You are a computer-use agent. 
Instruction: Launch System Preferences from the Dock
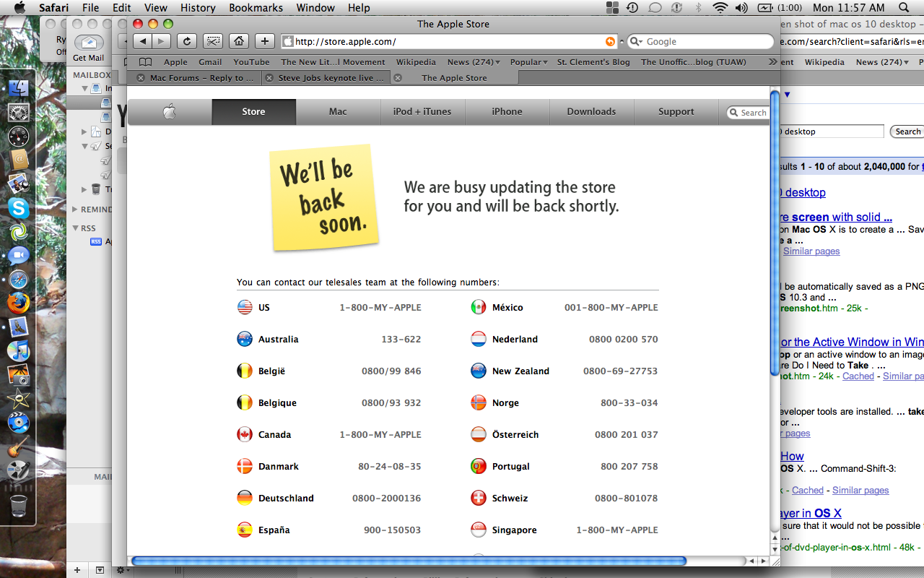pos(18,113)
